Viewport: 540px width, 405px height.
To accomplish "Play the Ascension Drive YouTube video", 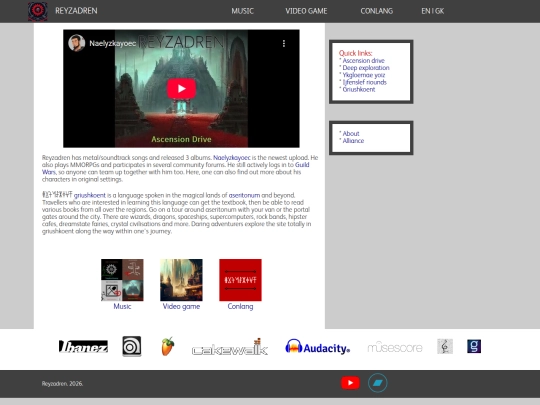I will 181,89.
